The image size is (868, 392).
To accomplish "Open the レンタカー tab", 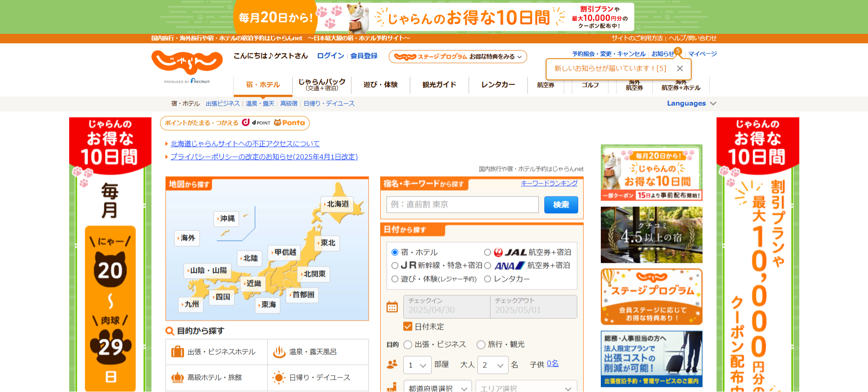I will (x=498, y=85).
